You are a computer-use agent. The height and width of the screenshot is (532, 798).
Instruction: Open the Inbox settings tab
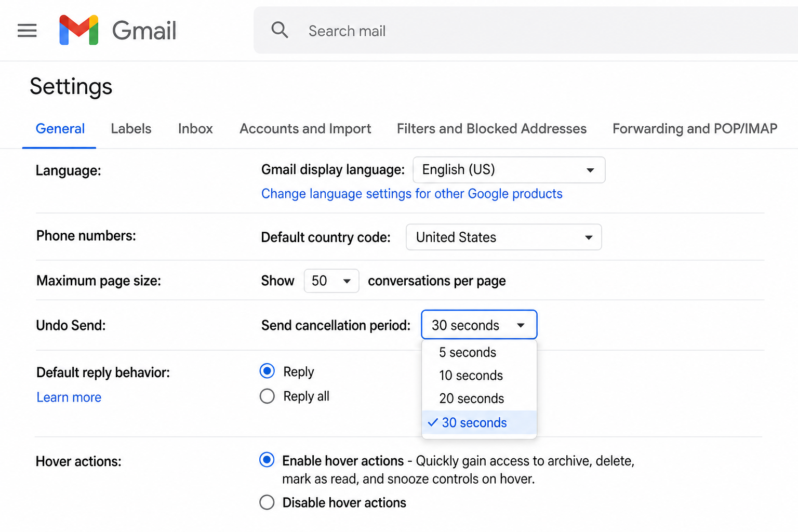[195, 129]
